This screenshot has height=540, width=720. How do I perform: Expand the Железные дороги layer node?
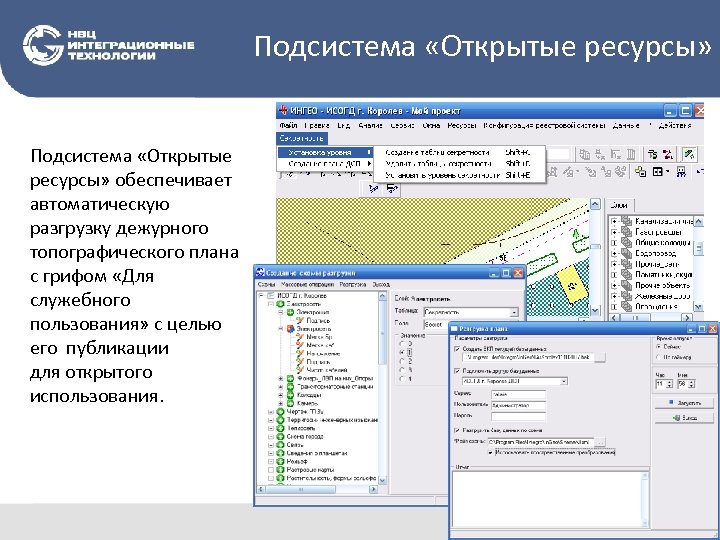coord(614,296)
